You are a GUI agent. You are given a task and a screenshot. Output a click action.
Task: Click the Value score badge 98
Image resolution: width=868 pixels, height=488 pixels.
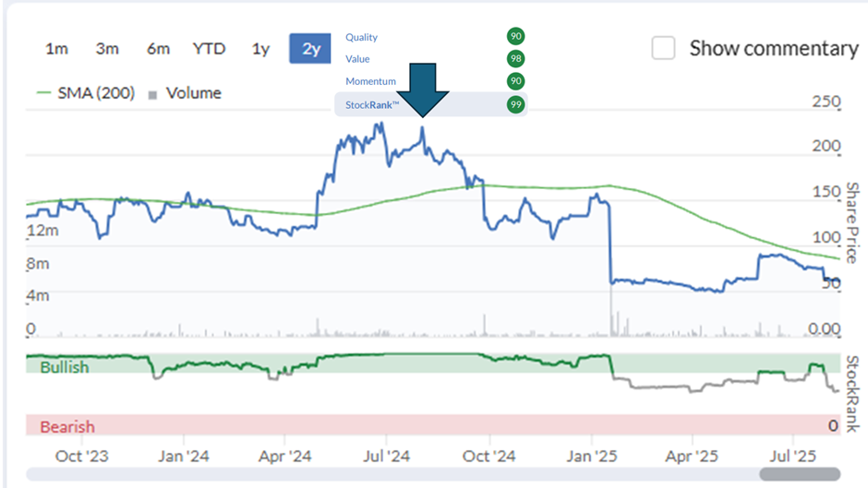point(515,59)
